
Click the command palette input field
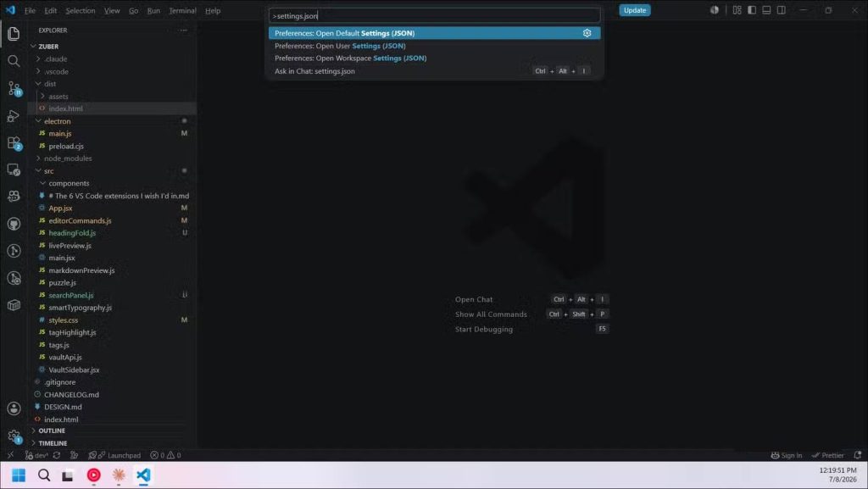[x=434, y=15]
